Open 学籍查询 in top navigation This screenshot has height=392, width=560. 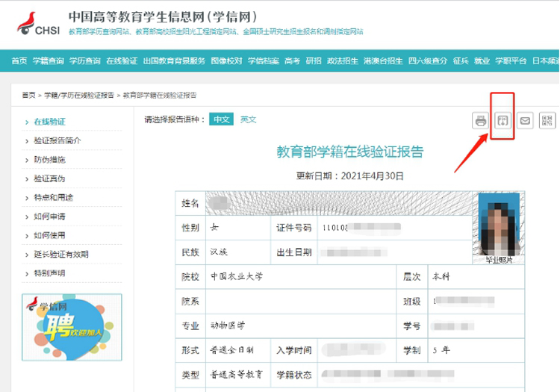point(49,60)
